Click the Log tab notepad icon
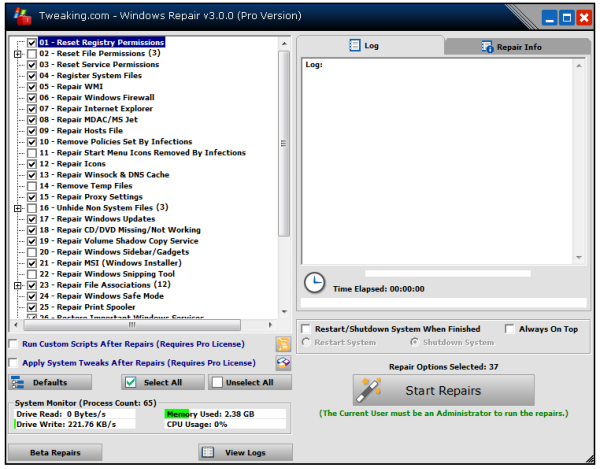The height and width of the screenshot is (469, 600). pyautogui.click(x=354, y=46)
